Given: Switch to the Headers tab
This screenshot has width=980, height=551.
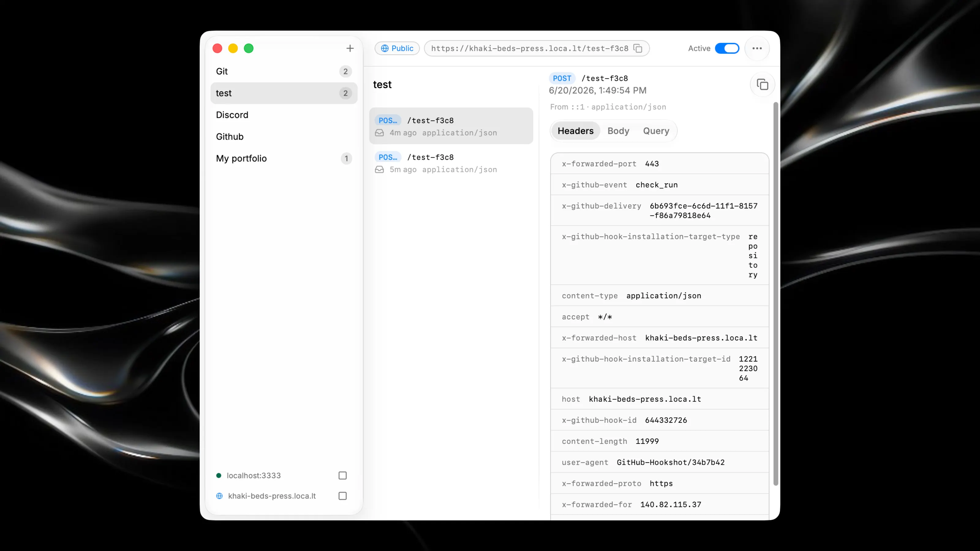Looking at the screenshot, I should (x=575, y=131).
